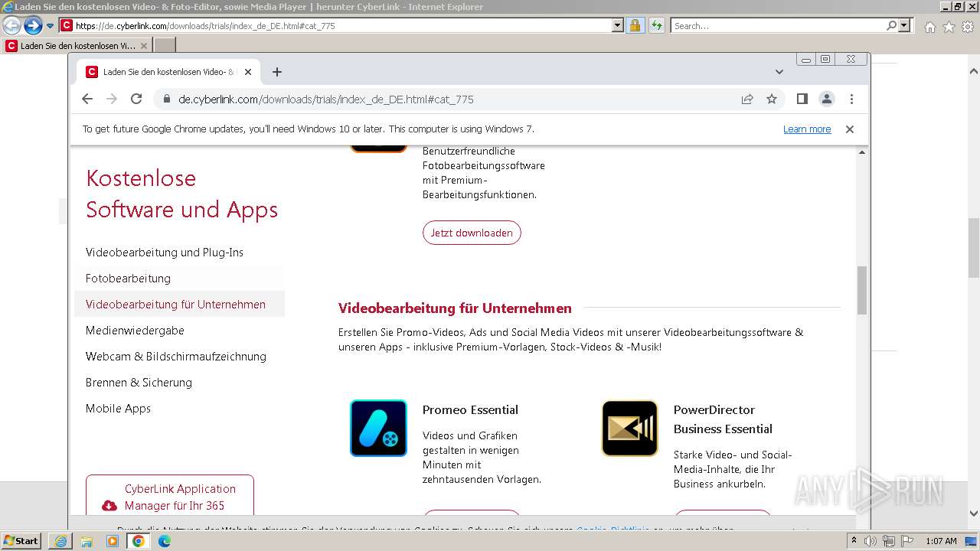Viewport: 980px width, 551px height.
Task: Click PowerDirector Business Essential title
Action: pos(723,419)
